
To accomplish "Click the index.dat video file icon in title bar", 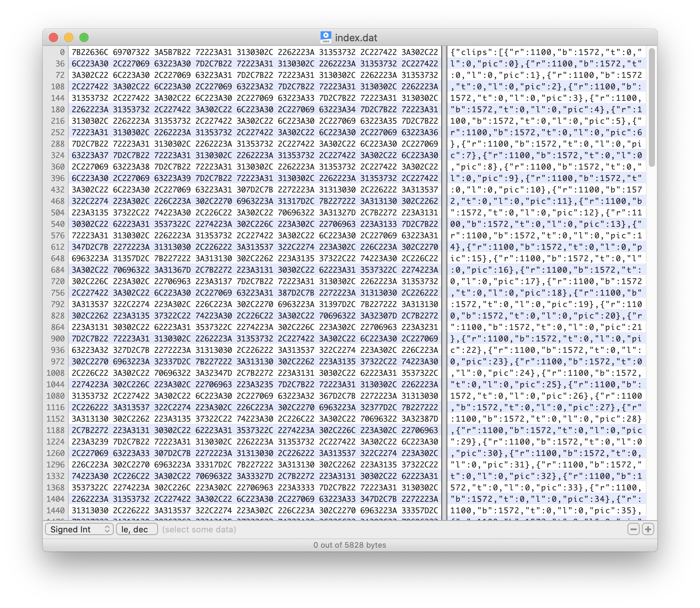I will tap(326, 37).
